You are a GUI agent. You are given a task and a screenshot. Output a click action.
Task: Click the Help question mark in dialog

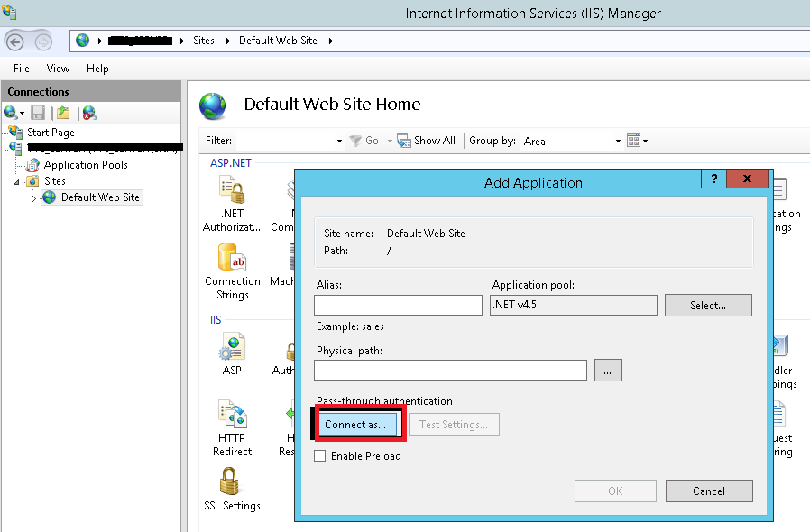pos(713,179)
